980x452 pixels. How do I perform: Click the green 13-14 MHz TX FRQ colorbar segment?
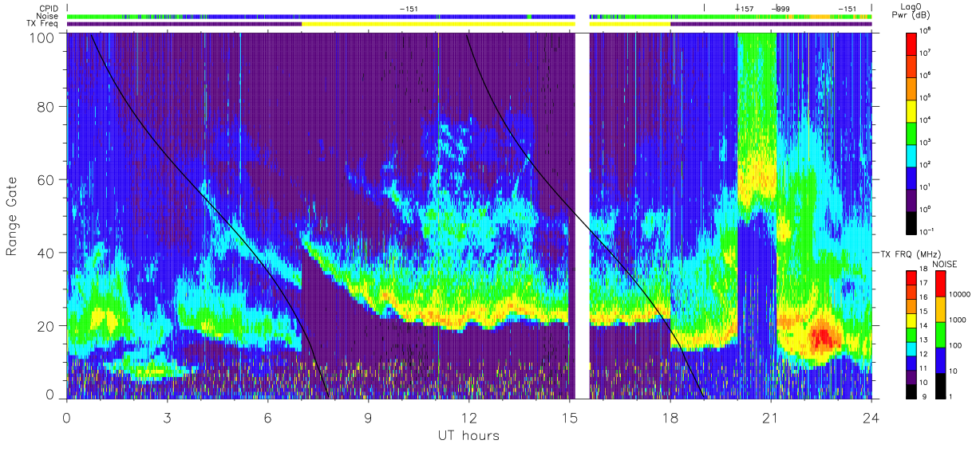(911, 334)
